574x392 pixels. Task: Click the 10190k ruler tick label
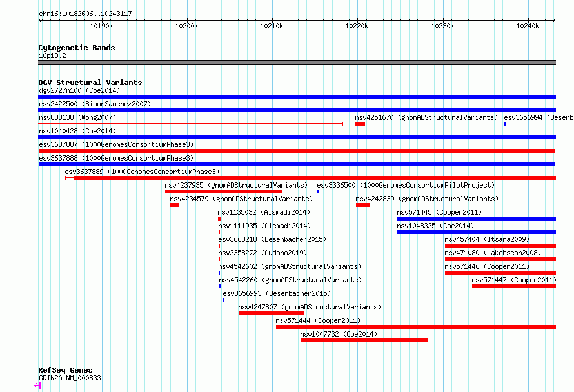(101, 26)
